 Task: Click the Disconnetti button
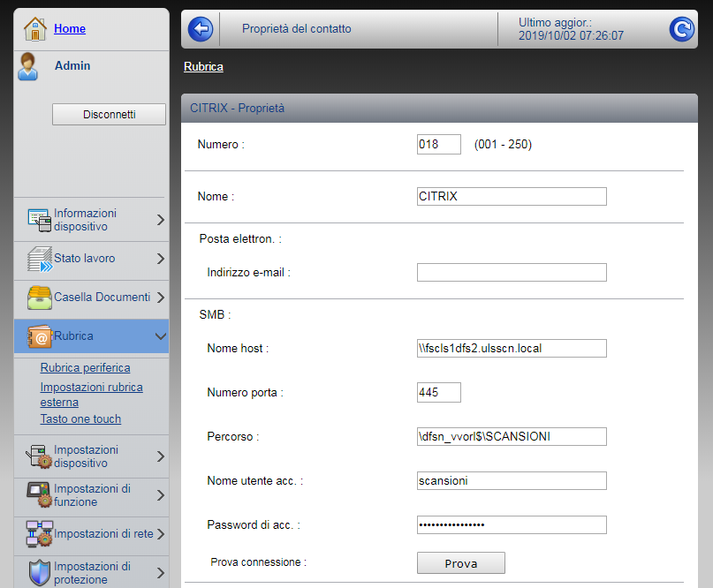click(110, 115)
